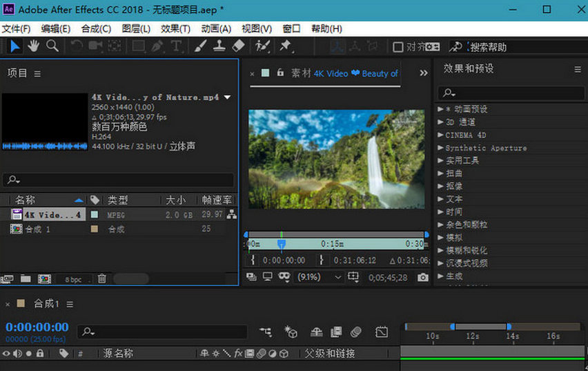The width and height of the screenshot is (588, 371).
Task: Select the Clone Stamp tool
Action: point(219,46)
